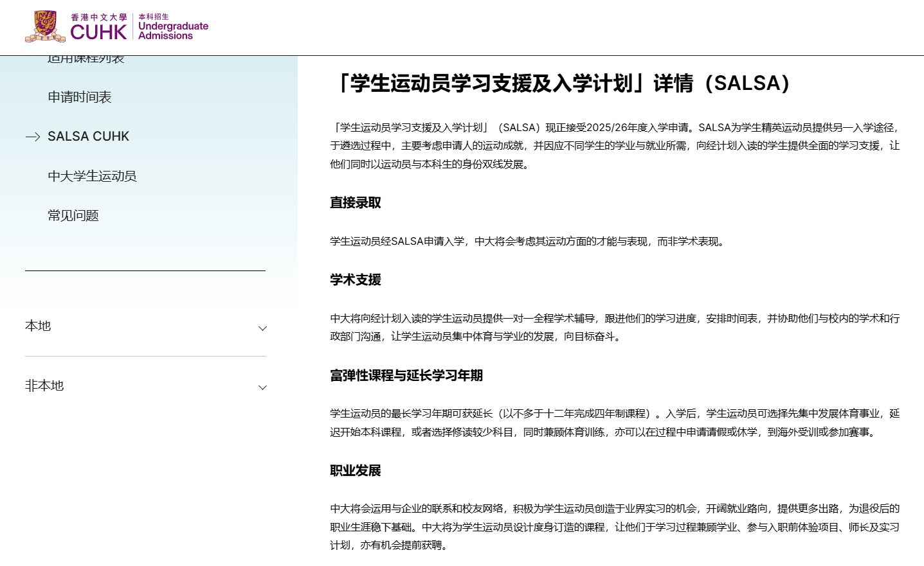Open Undergraduate Admissions home link
Image resolution: width=924 pixels, height=566 pixels.
tap(173, 27)
